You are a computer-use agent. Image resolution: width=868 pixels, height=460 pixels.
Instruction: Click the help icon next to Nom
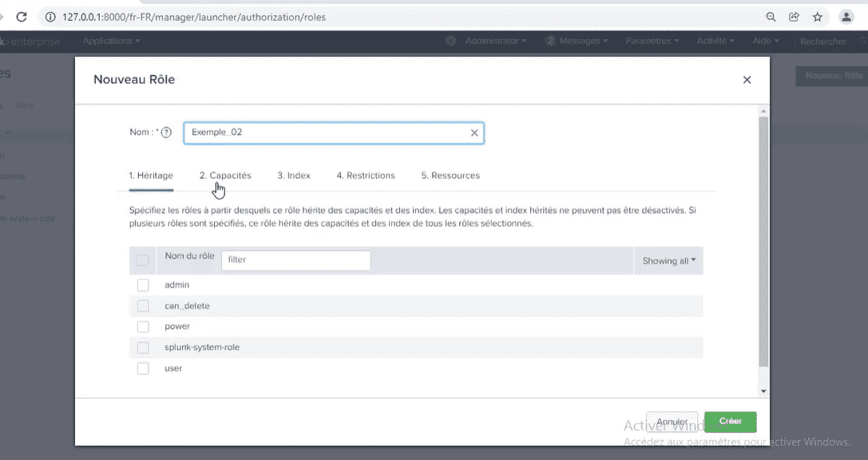click(x=166, y=133)
